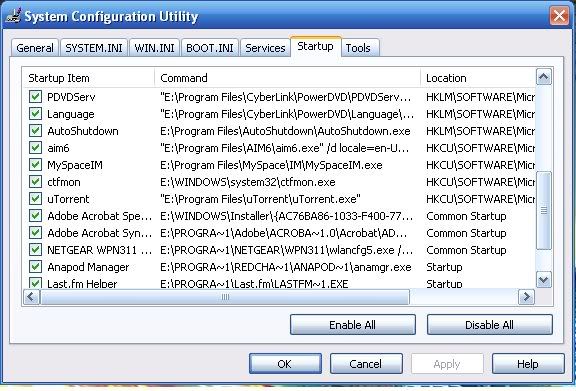The image size is (576, 391).
Task: Click the ctfmon.exe command path
Action: (248, 182)
